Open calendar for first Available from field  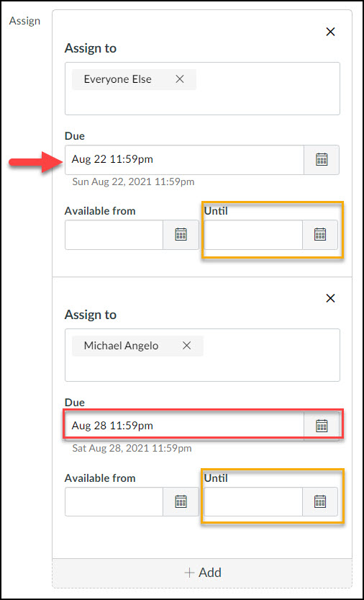pos(181,235)
